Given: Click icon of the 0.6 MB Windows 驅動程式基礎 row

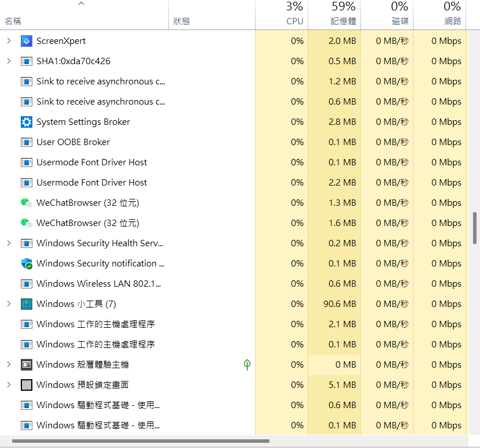Looking at the screenshot, I should (x=27, y=405).
